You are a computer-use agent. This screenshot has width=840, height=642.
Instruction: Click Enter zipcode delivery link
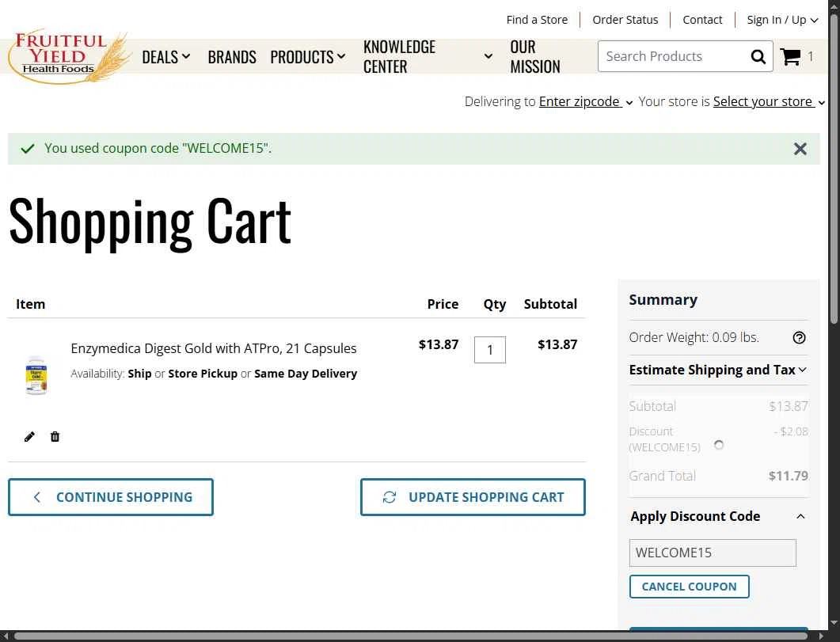coord(580,102)
